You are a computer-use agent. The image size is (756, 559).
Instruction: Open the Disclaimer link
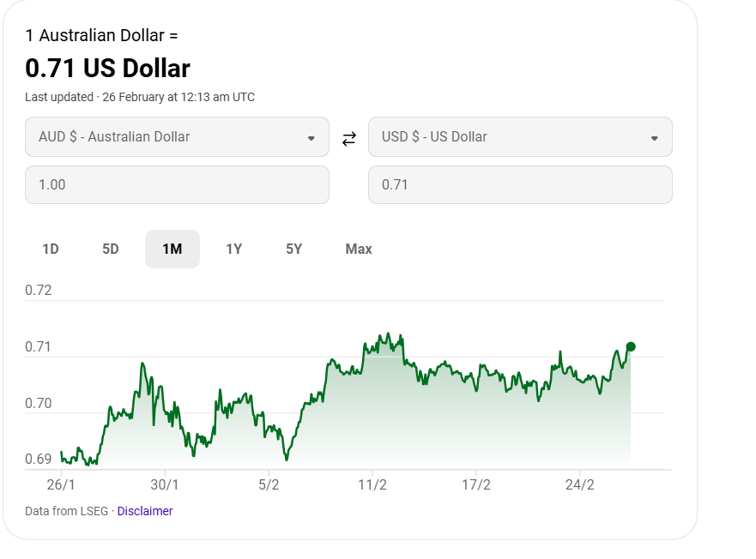tap(145, 511)
